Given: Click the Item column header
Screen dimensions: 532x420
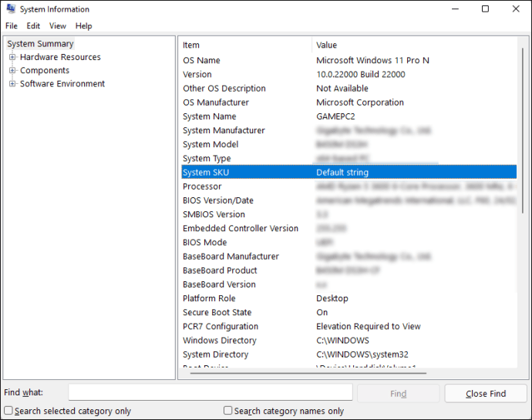Looking at the screenshot, I should click(245, 45).
